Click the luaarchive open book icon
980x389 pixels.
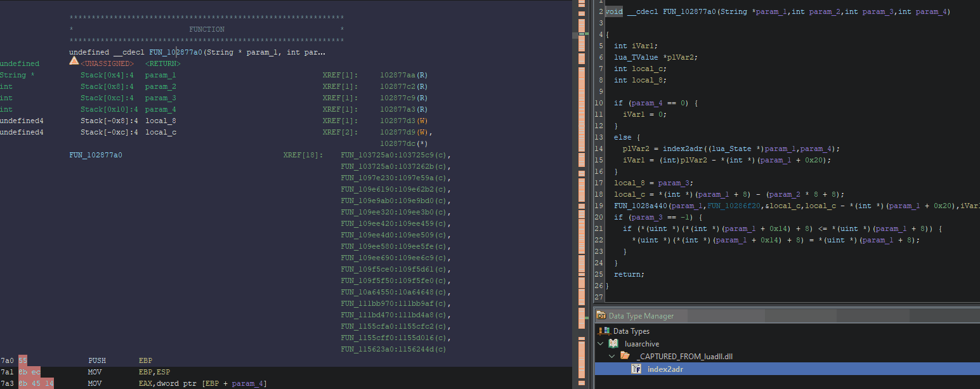[613, 343]
